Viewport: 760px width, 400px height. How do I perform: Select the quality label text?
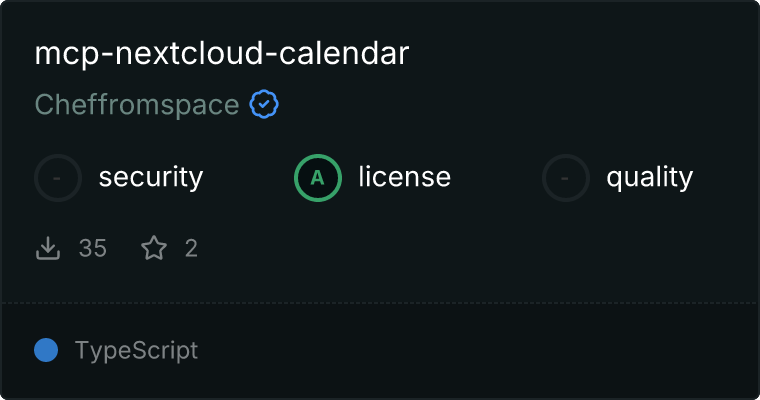pos(649,177)
